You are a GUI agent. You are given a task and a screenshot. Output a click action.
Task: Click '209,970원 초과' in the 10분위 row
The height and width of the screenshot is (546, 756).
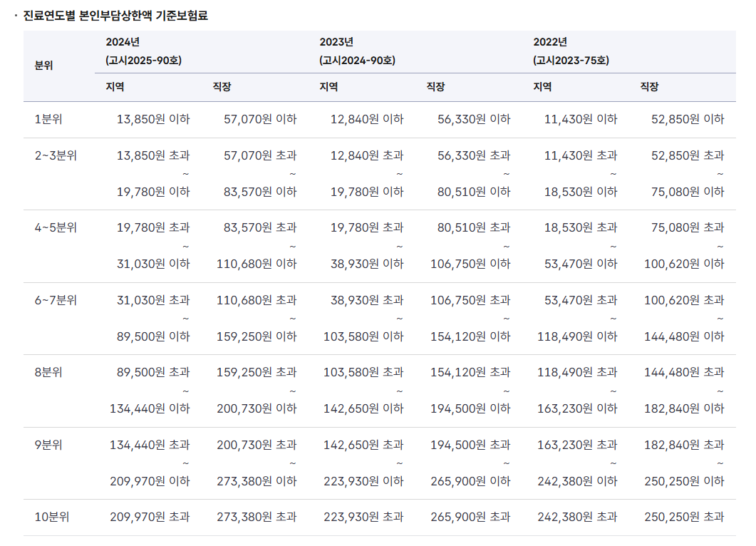pyautogui.click(x=150, y=517)
